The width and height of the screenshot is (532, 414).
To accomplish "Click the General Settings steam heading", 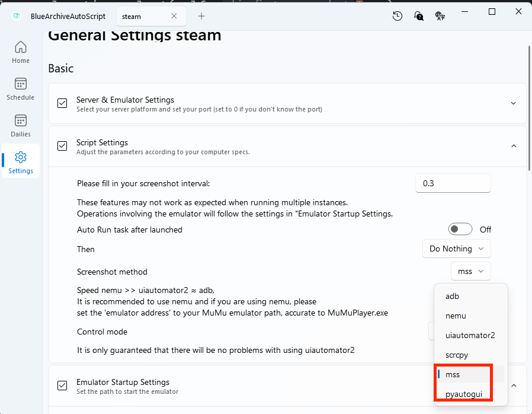I will point(134,36).
